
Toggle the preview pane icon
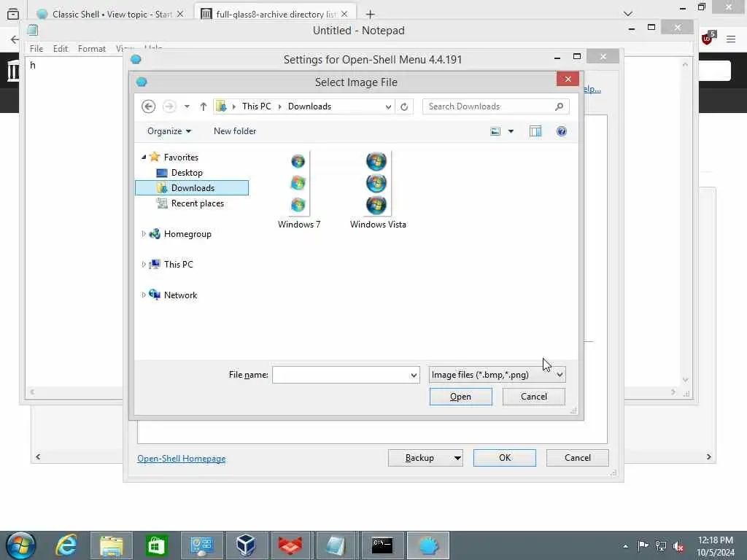click(x=535, y=131)
